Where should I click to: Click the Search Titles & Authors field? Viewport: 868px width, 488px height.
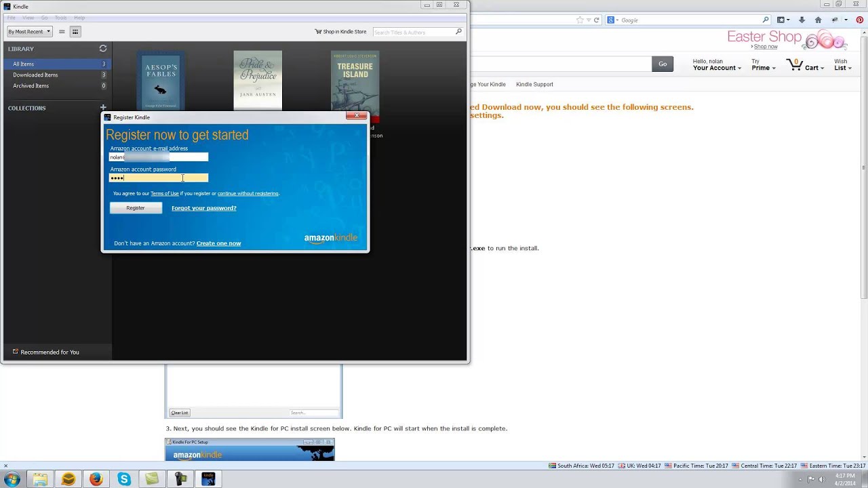tap(414, 32)
